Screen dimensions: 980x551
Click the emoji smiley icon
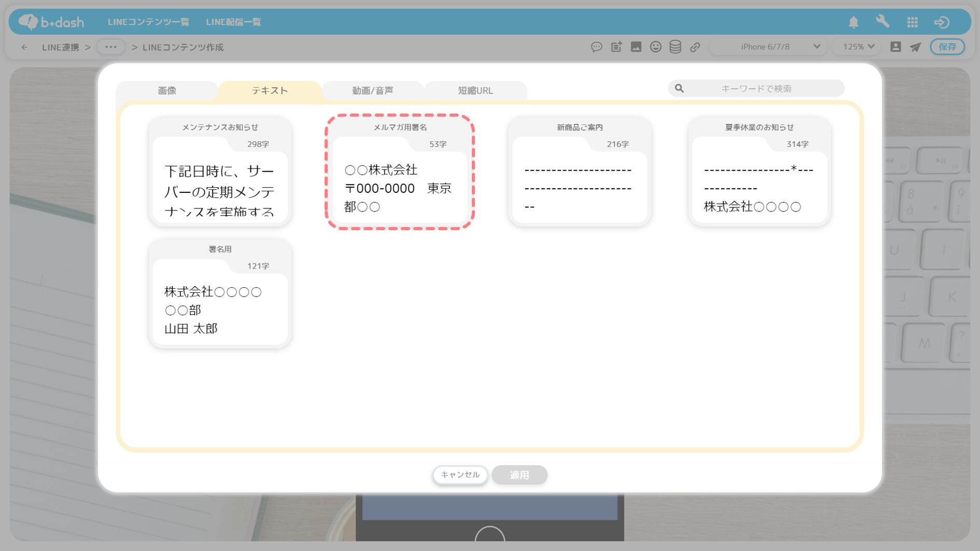click(656, 47)
